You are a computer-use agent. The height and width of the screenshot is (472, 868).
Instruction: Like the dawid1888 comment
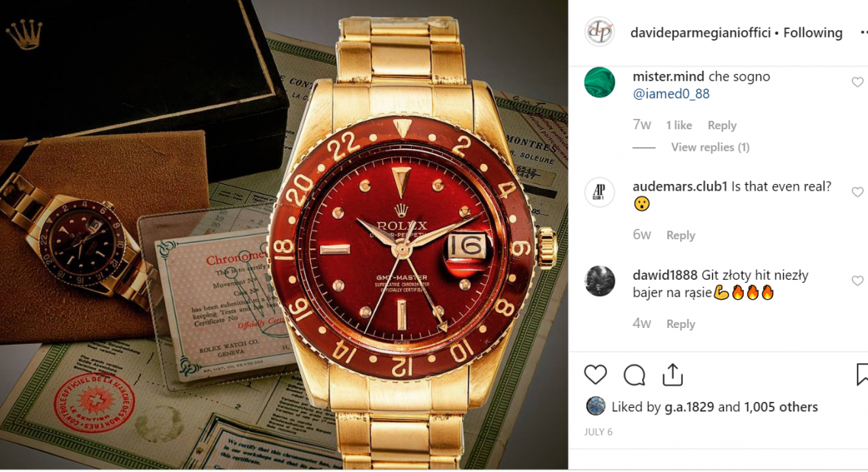[x=858, y=281]
